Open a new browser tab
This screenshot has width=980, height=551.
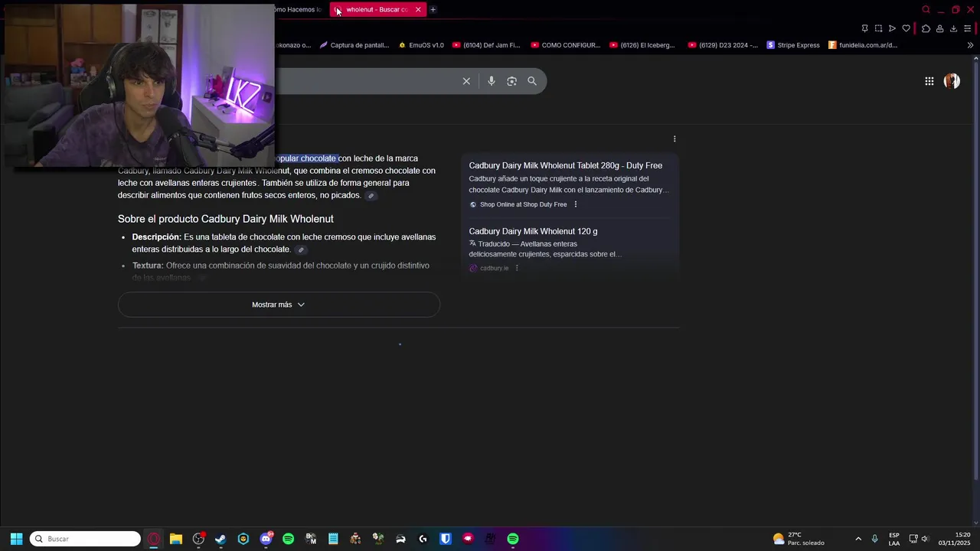pos(433,9)
